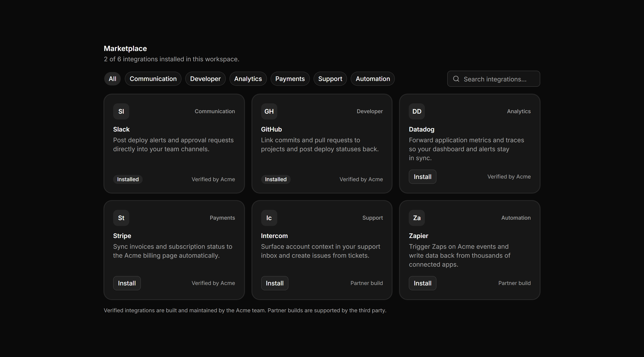The height and width of the screenshot is (357, 644).
Task: Click 'Verified by Acme' on GitHub card
Action: (361, 179)
